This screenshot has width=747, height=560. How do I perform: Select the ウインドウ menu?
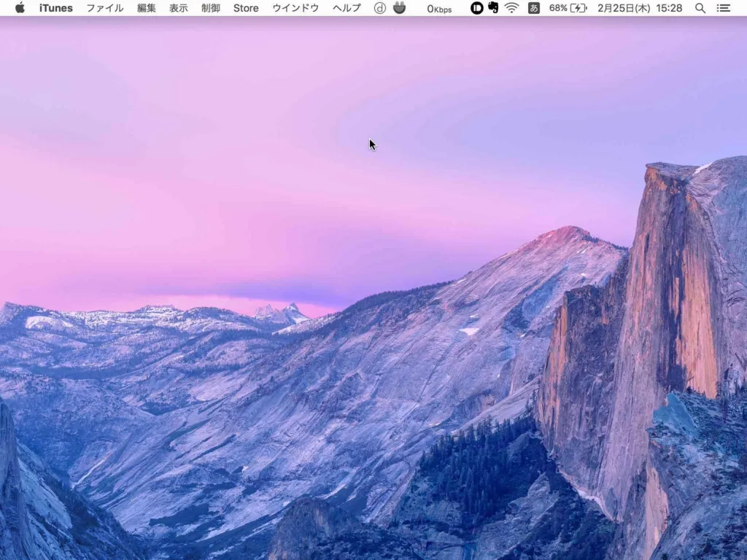[x=295, y=8]
